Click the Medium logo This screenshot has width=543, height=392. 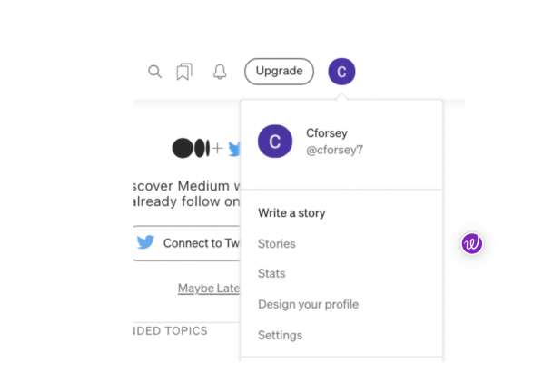click(x=191, y=148)
